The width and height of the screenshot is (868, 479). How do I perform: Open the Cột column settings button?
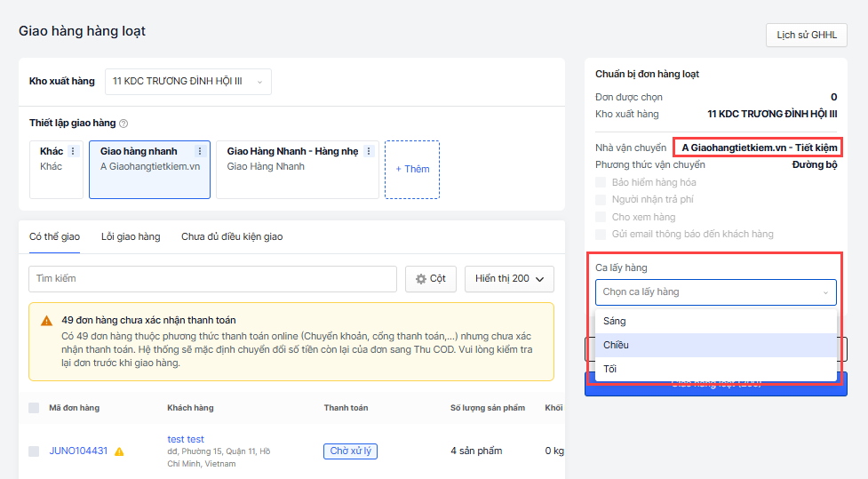click(x=431, y=278)
